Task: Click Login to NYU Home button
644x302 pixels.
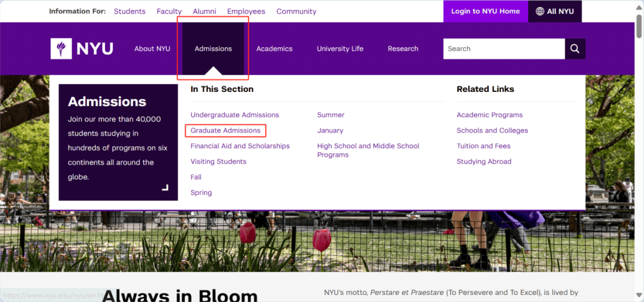Action: [485, 11]
